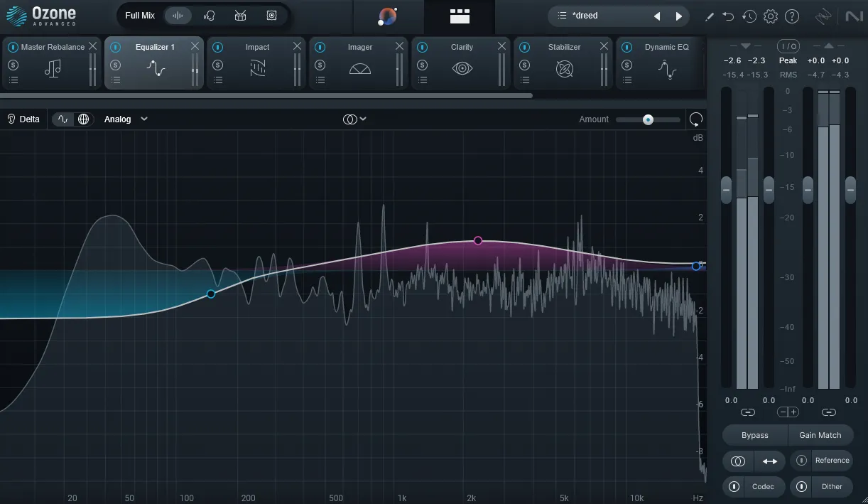Click the Stabilizer module icon
Screen dimensions: 868x504
click(565, 69)
